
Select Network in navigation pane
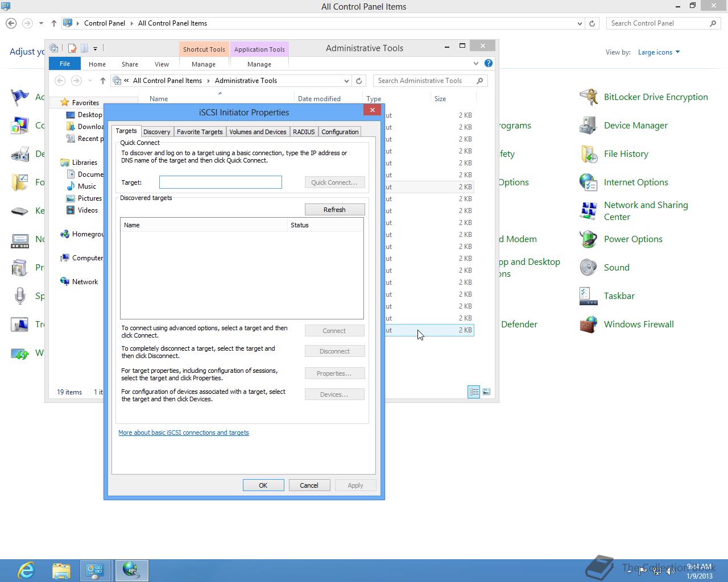tap(85, 282)
